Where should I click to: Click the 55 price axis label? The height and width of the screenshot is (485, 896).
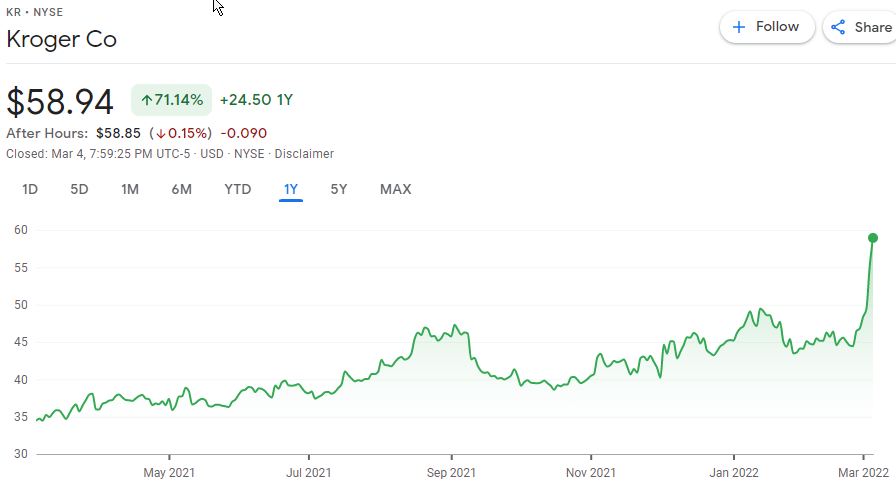click(21, 267)
